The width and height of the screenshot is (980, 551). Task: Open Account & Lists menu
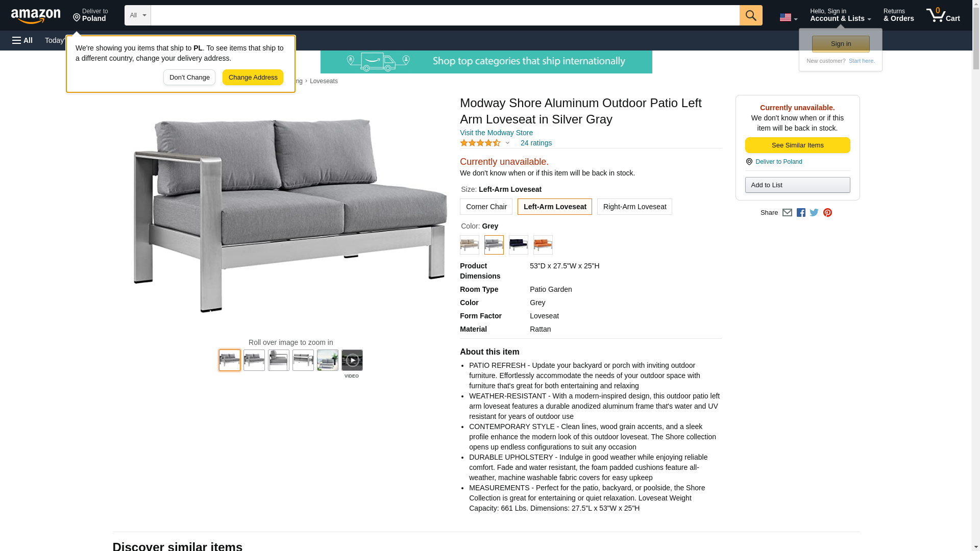[x=840, y=15]
